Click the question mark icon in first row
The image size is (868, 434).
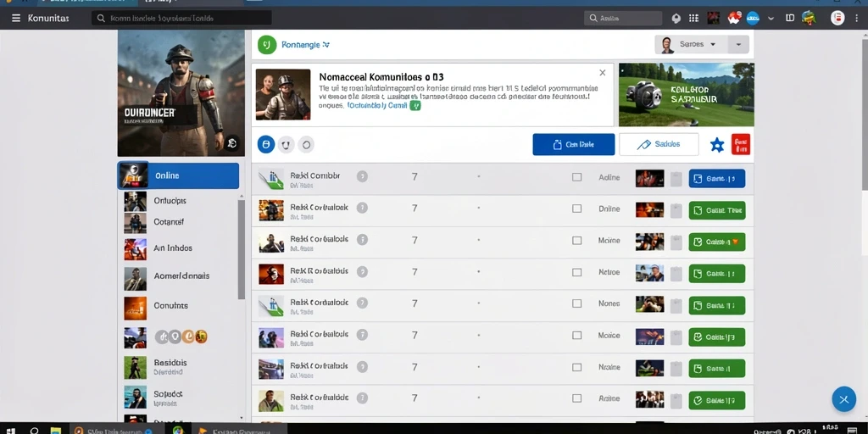362,176
